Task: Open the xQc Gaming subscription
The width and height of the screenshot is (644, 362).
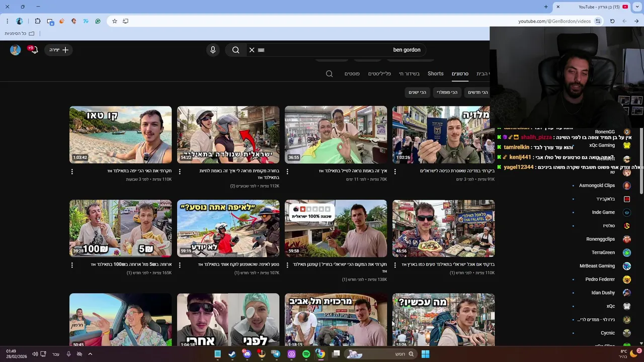Action: click(602, 145)
